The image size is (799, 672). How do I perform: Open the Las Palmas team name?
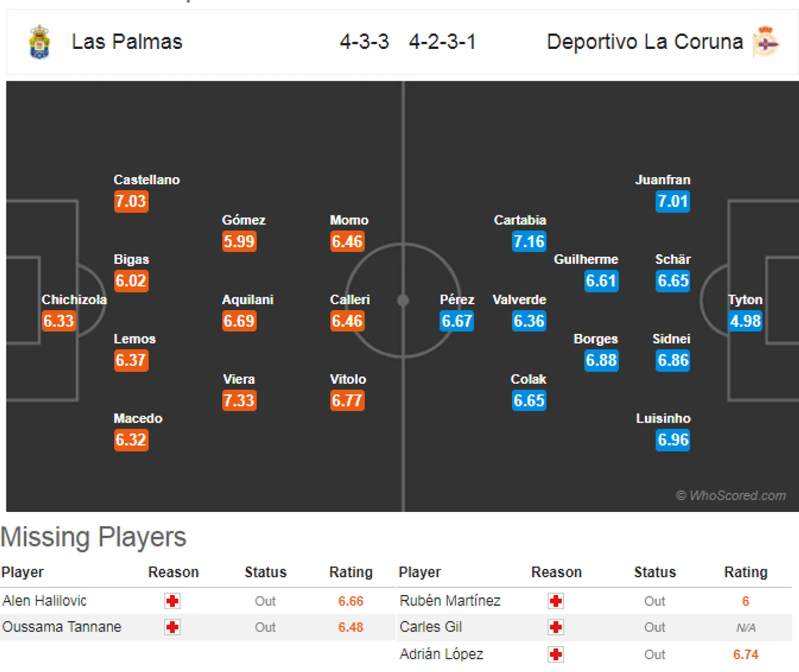[127, 42]
